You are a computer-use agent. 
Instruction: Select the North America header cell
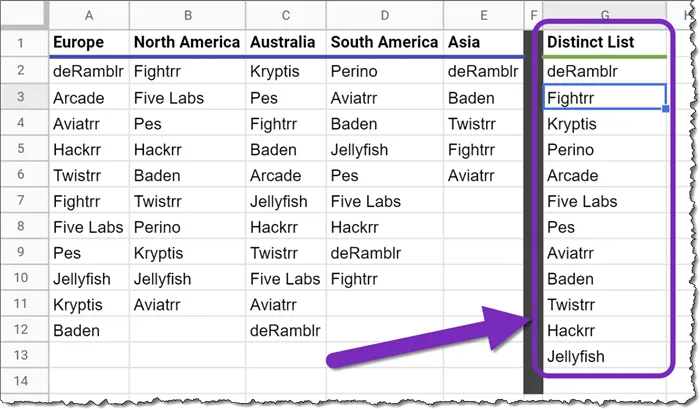coord(187,43)
